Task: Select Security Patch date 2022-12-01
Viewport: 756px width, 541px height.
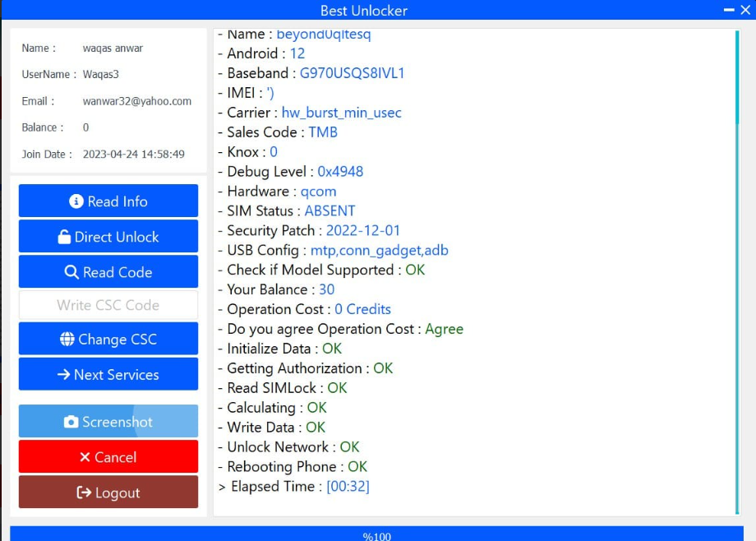Action: click(x=363, y=231)
